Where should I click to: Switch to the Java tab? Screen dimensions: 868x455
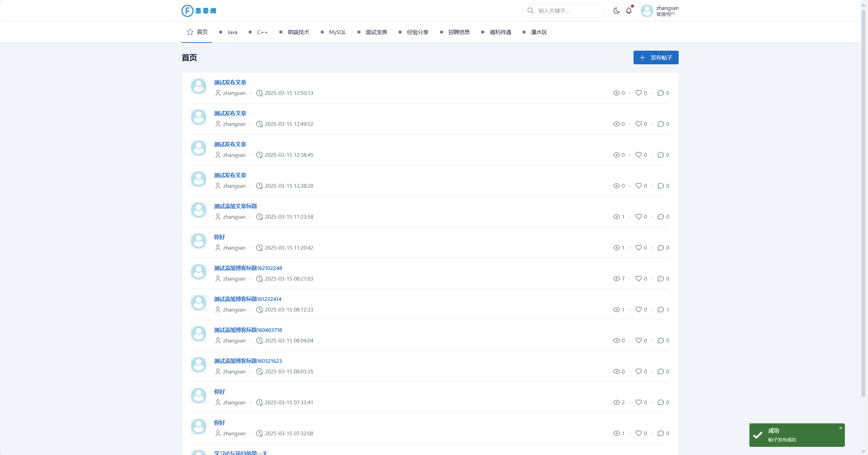[232, 32]
